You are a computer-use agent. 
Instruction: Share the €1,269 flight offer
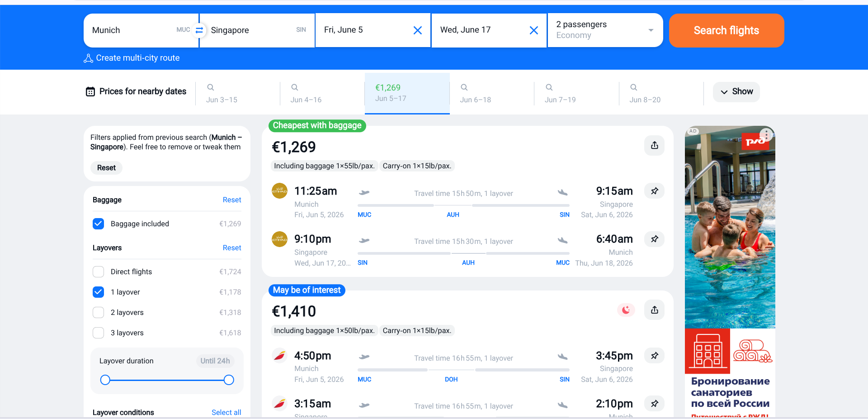tap(654, 146)
